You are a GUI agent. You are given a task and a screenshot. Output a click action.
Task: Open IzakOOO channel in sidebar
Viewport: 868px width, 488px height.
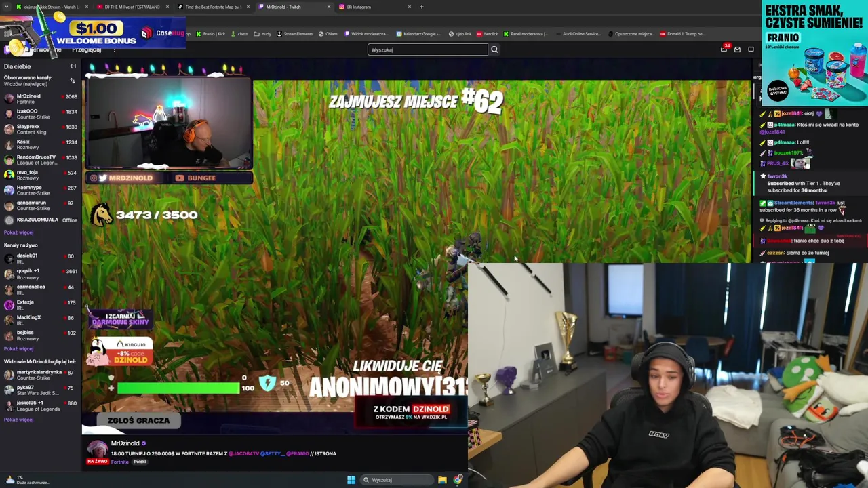point(40,114)
